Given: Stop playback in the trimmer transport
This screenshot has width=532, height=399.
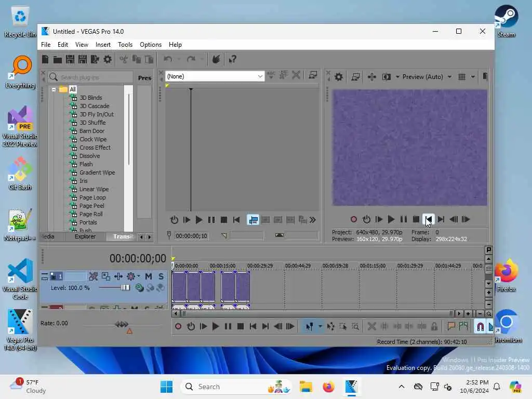Looking at the screenshot, I should tap(223, 220).
